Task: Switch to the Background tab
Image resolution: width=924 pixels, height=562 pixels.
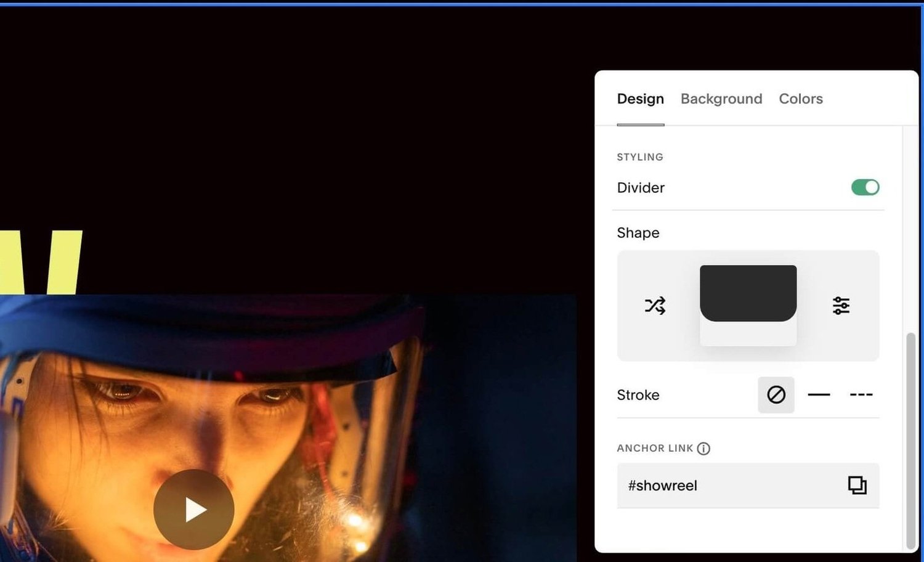Action: pyautogui.click(x=721, y=99)
